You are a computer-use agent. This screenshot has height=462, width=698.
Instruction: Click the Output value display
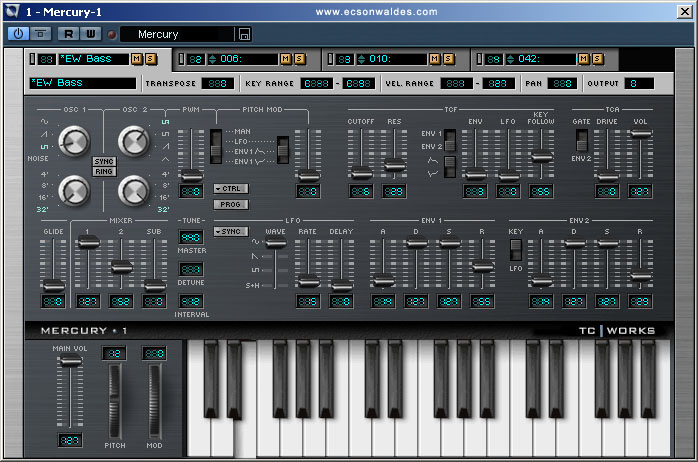639,83
